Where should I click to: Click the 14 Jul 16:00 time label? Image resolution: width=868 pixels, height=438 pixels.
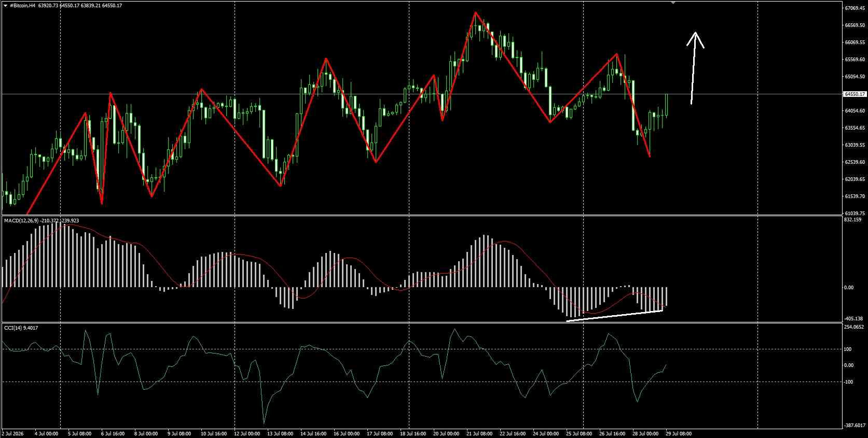pos(313,434)
